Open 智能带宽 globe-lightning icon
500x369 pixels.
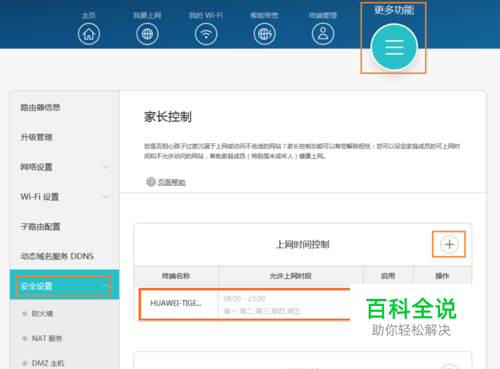264,34
